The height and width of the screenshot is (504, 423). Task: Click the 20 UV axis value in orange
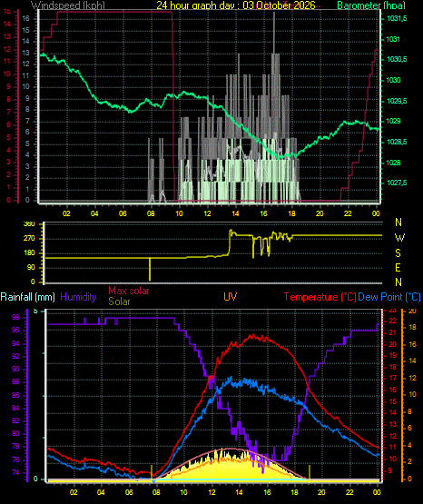(x=412, y=311)
